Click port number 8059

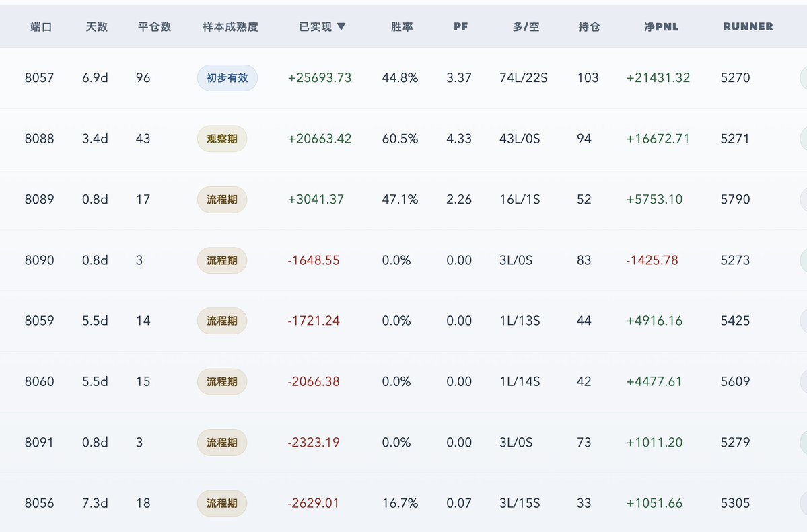(x=39, y=321)
